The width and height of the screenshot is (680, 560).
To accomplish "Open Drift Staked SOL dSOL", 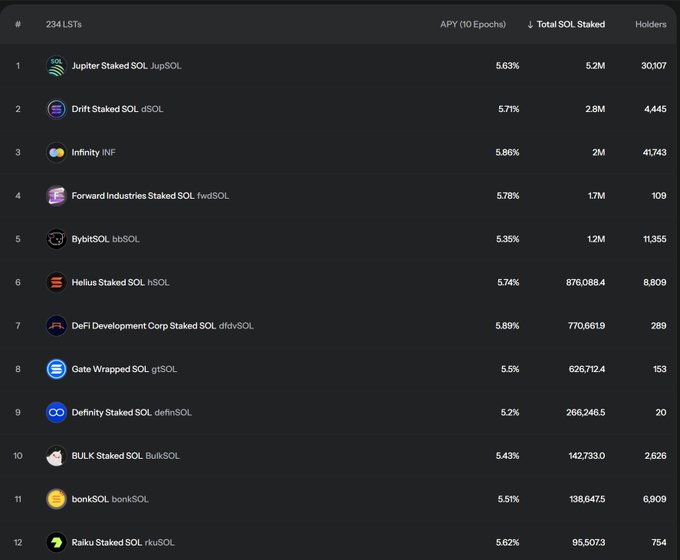I will tap(118, 109).
